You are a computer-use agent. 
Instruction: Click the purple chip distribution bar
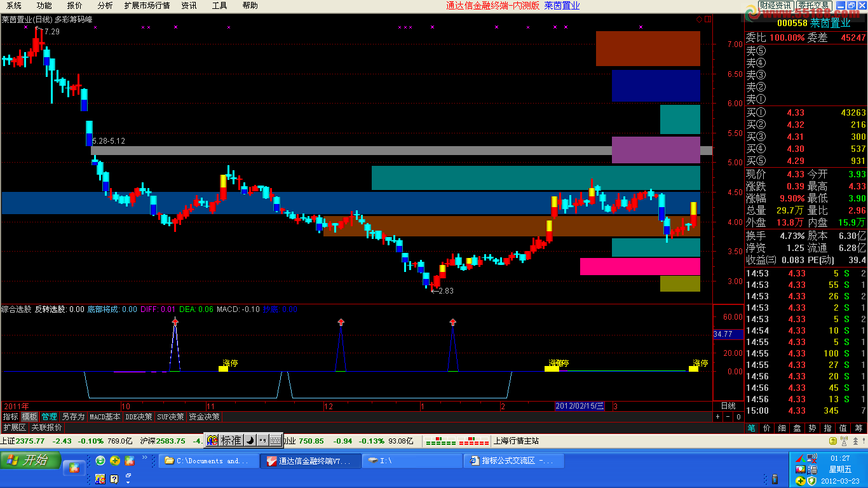pyautogui.click(x=656, y=150)
